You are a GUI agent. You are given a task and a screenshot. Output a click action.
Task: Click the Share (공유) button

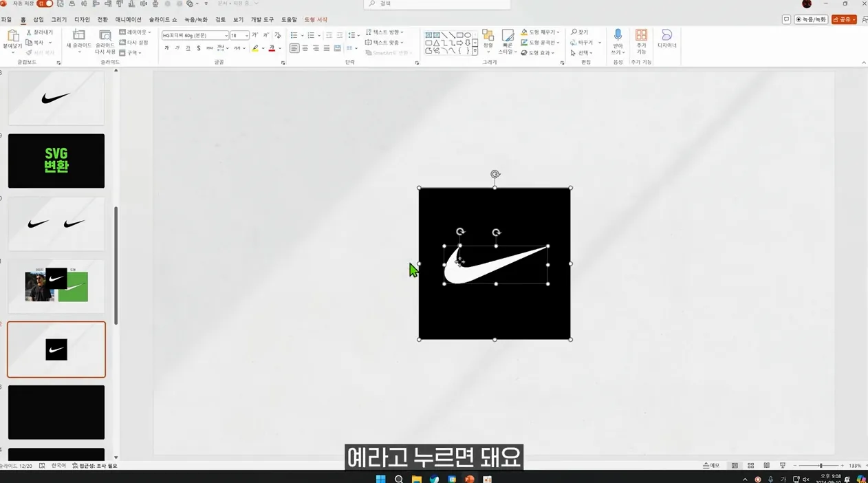844,20
